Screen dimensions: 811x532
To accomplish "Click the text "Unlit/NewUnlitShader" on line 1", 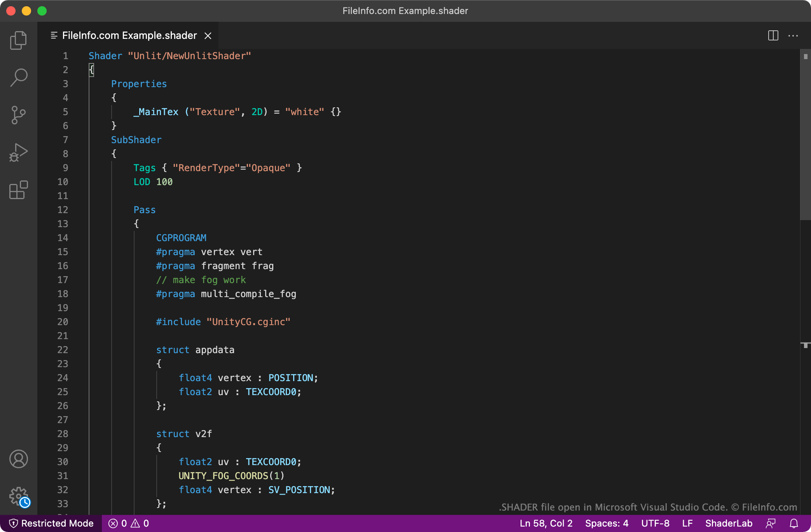I will 189,56.
